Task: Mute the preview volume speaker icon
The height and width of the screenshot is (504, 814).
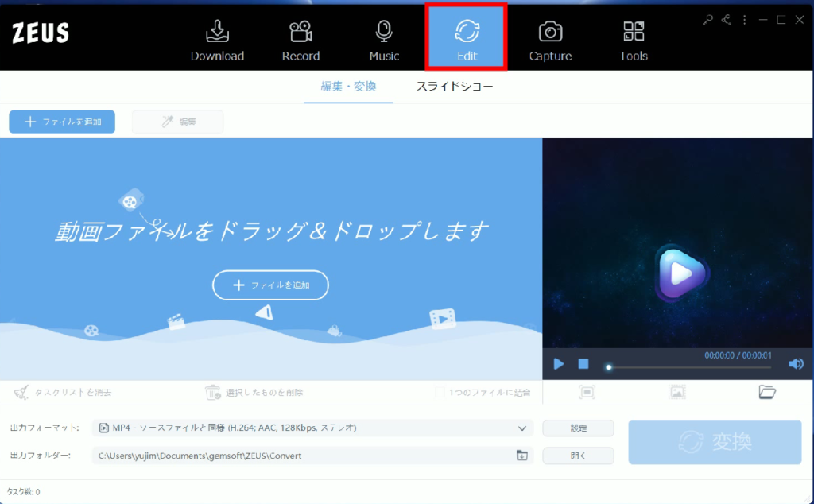Action: 795,364
